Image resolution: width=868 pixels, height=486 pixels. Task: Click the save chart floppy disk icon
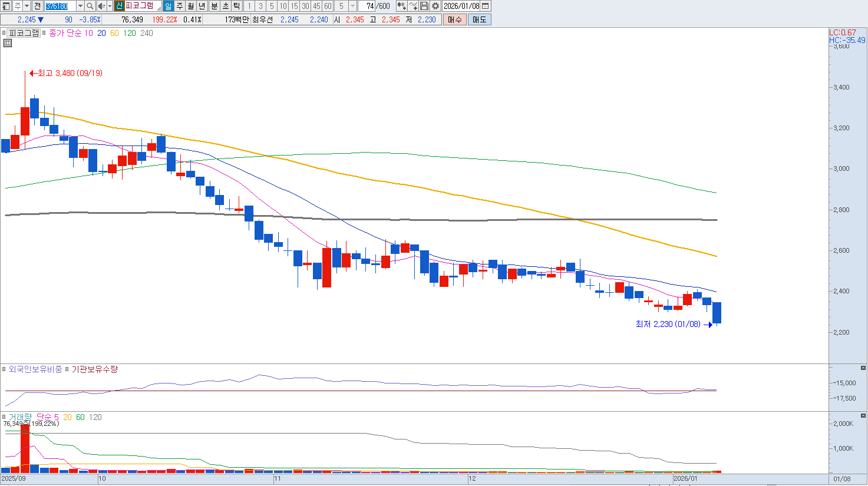click(x=424, y=6)
